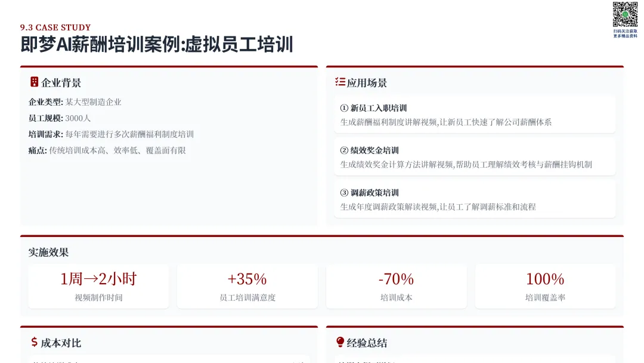Click the building icon beside 企业背景

coord(34,82)
